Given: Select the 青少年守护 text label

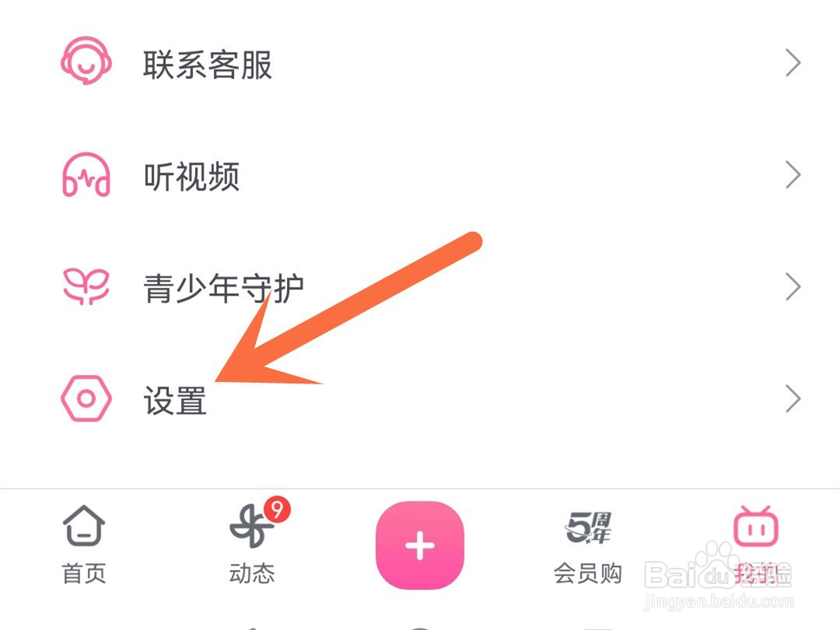Looking at the screenshot, I should point(223,289).
